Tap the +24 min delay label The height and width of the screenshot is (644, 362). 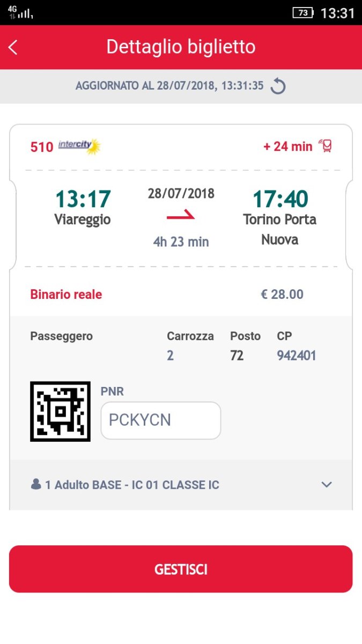click(x=287, y=147)
